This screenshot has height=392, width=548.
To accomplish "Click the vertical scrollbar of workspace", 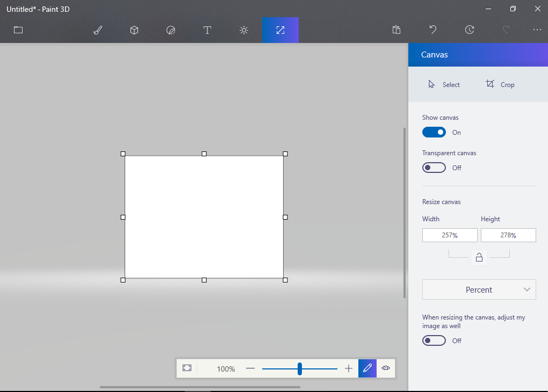I will pyautogui.click(x=405, y=213).
